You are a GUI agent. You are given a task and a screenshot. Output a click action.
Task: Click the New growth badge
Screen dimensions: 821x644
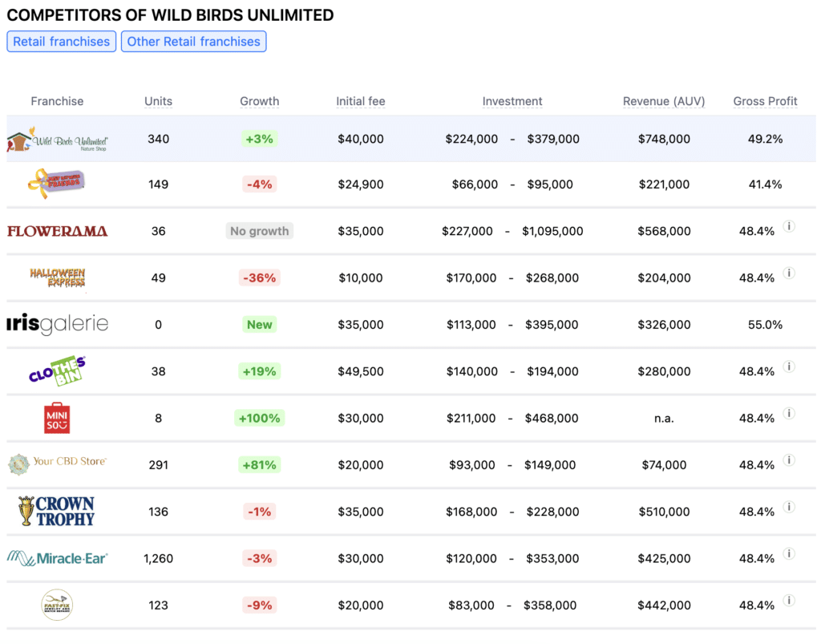coord(259,325)
